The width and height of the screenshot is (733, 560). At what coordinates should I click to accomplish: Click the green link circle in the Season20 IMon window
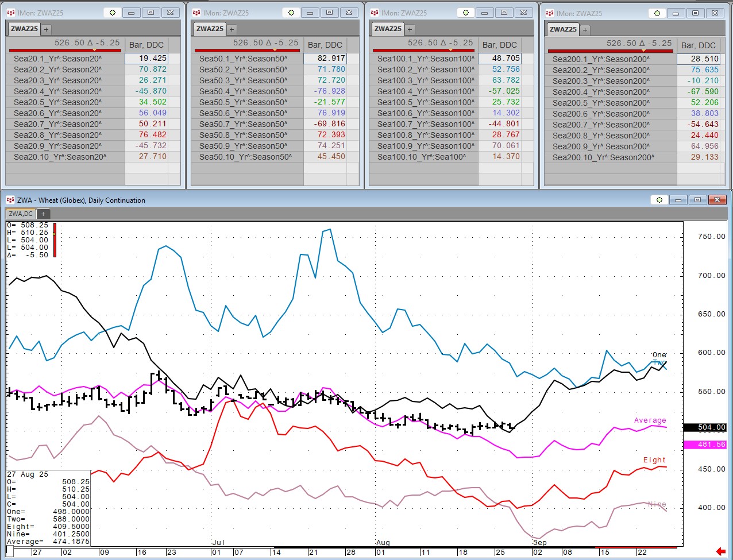pos(113,13)
